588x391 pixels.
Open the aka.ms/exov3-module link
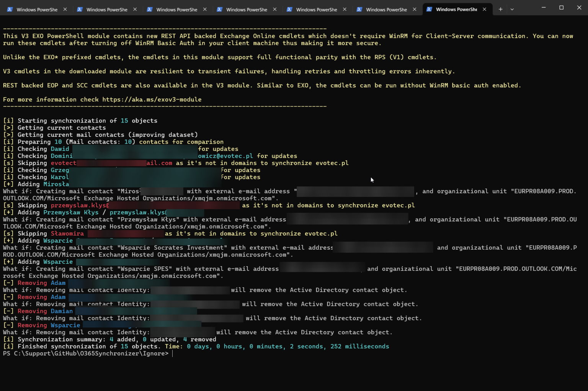(x=152, y=100)
